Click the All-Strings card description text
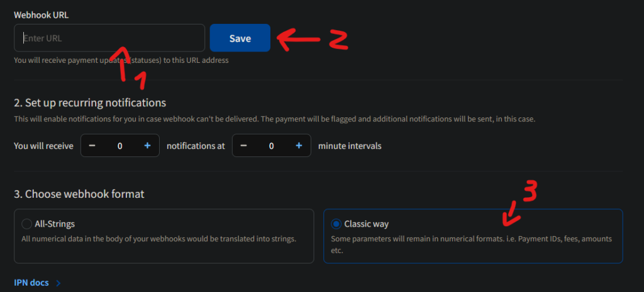 (x=158, y=239)
